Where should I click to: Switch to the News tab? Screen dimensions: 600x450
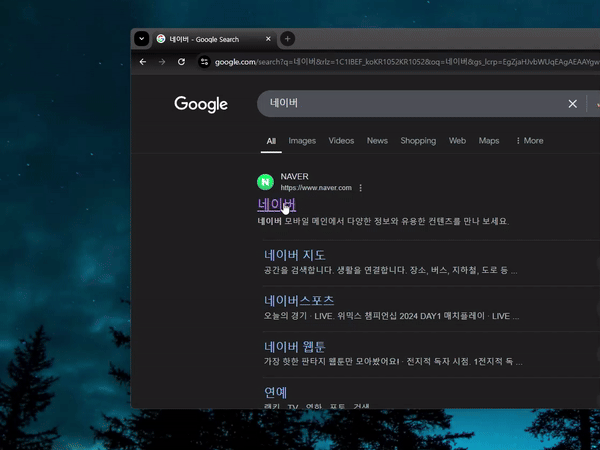[x=377, y=141]
